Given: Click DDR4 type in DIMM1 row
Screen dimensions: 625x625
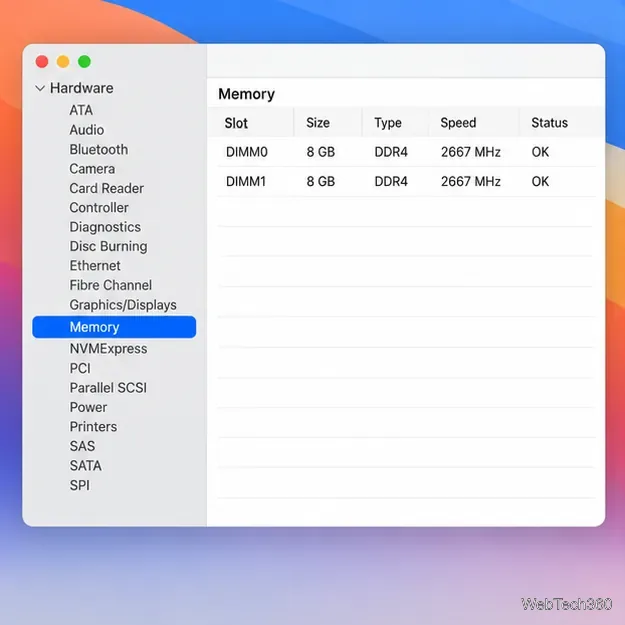Looking at the screenshot, I should 391,181.
